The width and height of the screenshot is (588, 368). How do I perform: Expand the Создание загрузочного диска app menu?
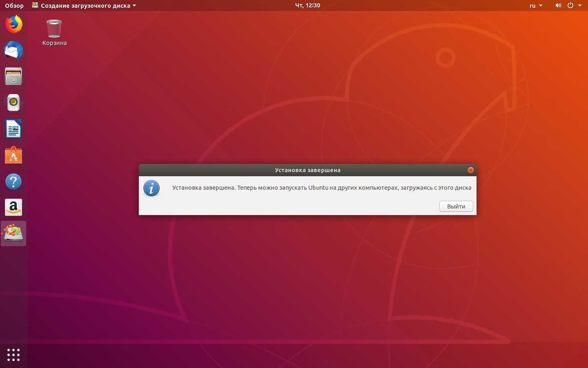[84, 5]
